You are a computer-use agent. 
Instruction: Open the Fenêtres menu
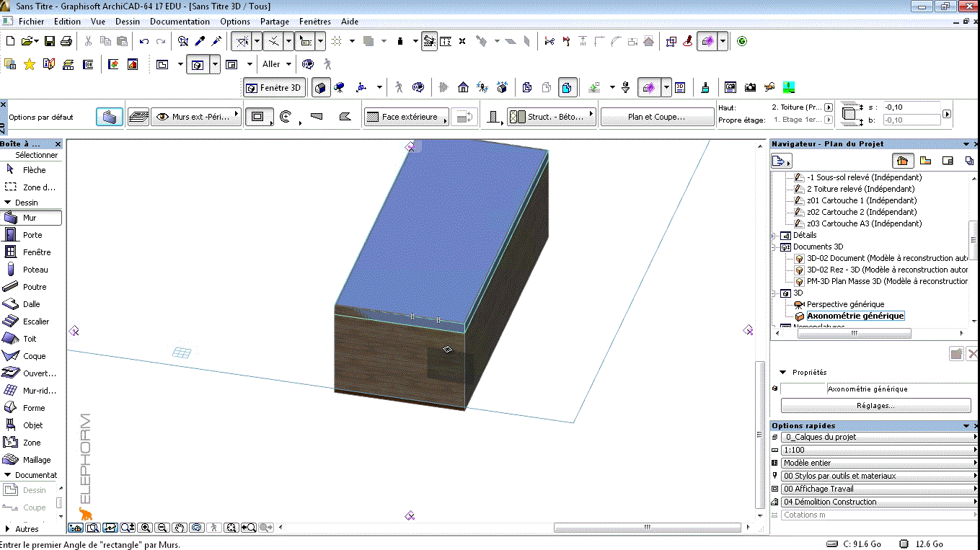pyautogui.click(x=315, y=22)
